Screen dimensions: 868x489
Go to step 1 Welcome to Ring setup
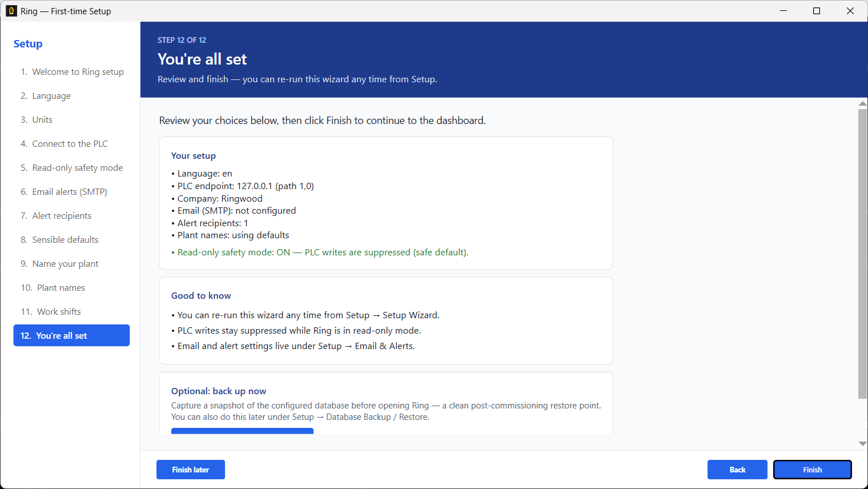pyautogui.click(x=71, y=72)
